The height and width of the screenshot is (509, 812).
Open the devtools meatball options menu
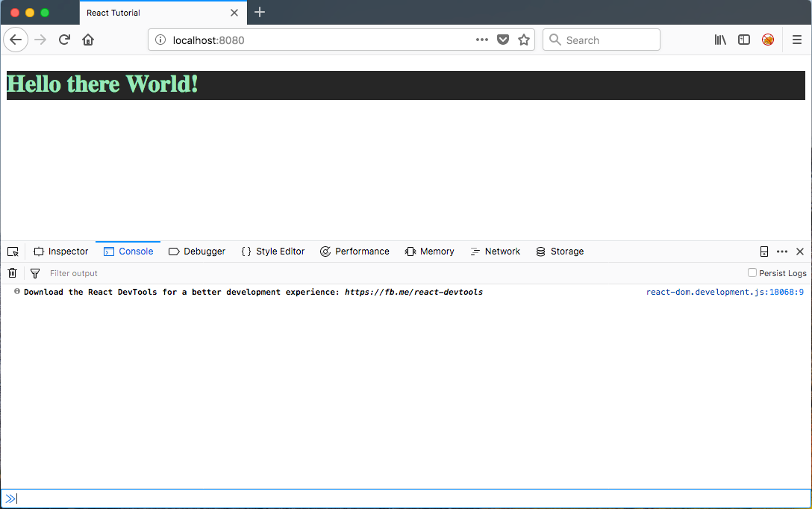781,252
